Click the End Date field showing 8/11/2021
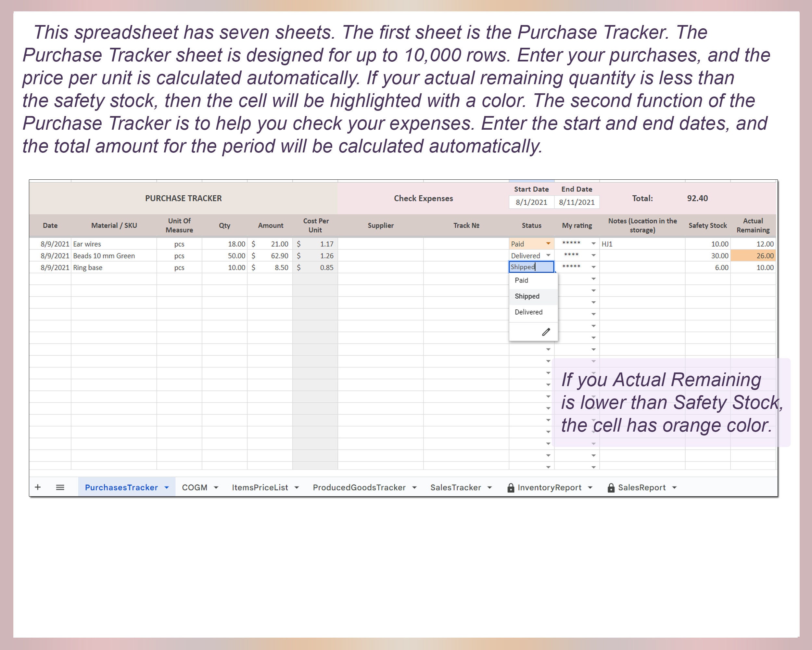812x650 pixels. [x=576, y=202]
